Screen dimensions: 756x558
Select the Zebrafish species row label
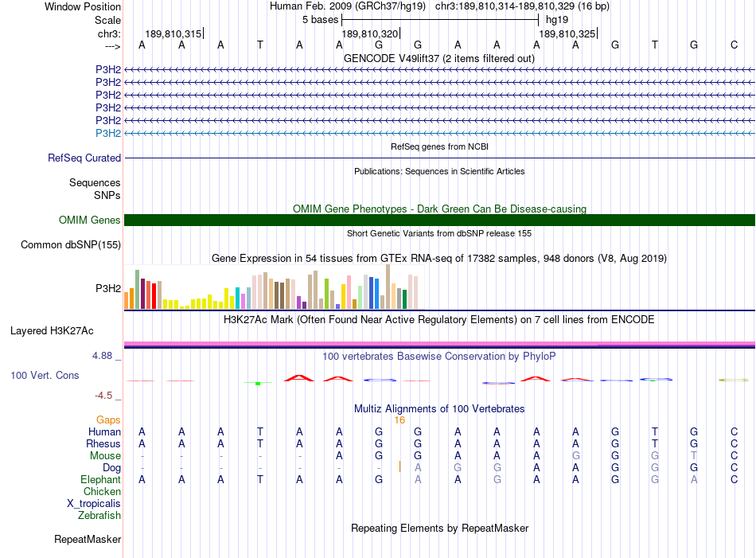click(99, 516)
